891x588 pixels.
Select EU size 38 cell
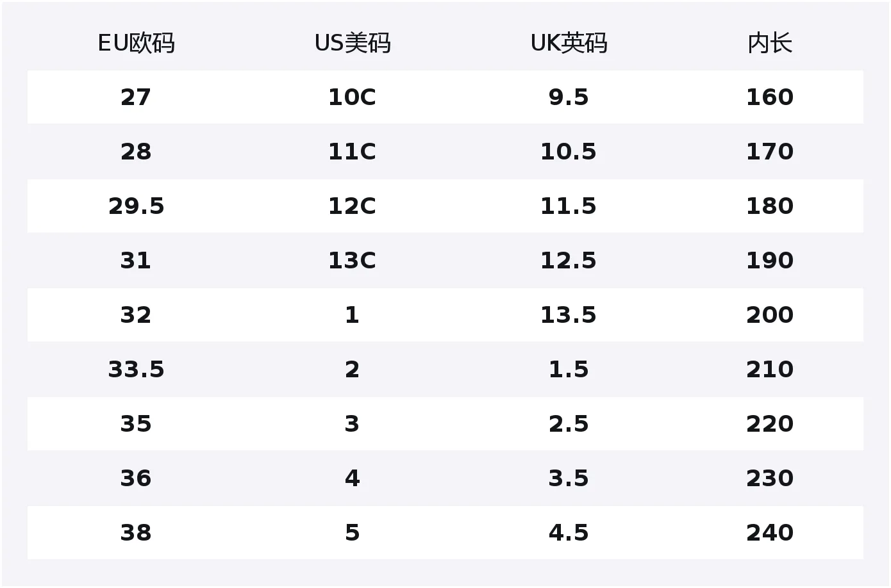click(x=136, y=533)
